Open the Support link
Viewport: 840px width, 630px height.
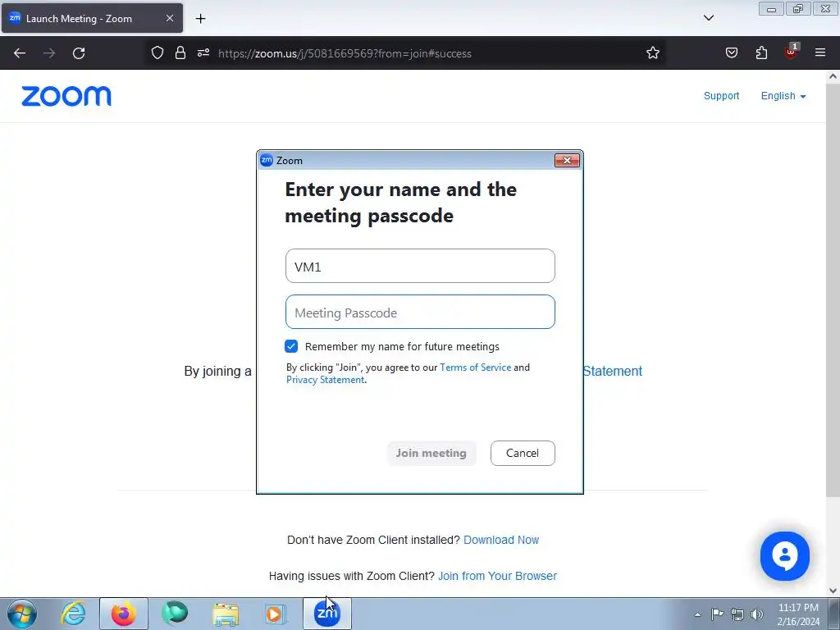pyautogui.click(x=721, y=96)
